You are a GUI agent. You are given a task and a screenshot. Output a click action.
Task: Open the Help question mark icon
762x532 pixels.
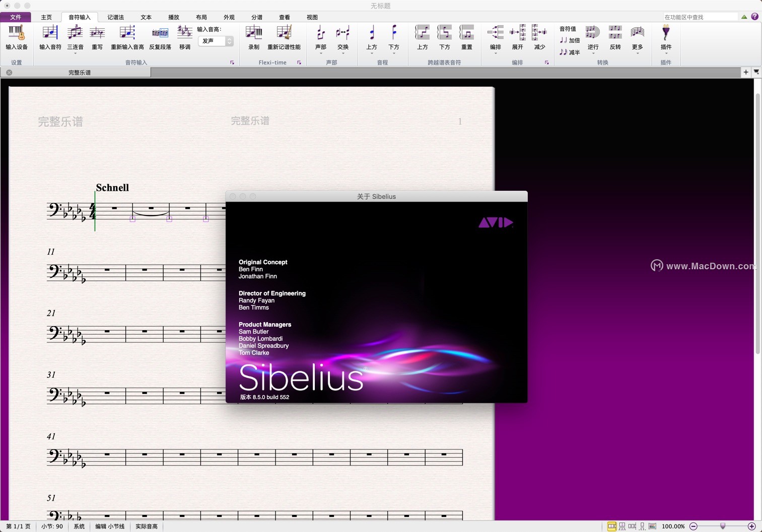pyautogui.click(x=754, y=17)
